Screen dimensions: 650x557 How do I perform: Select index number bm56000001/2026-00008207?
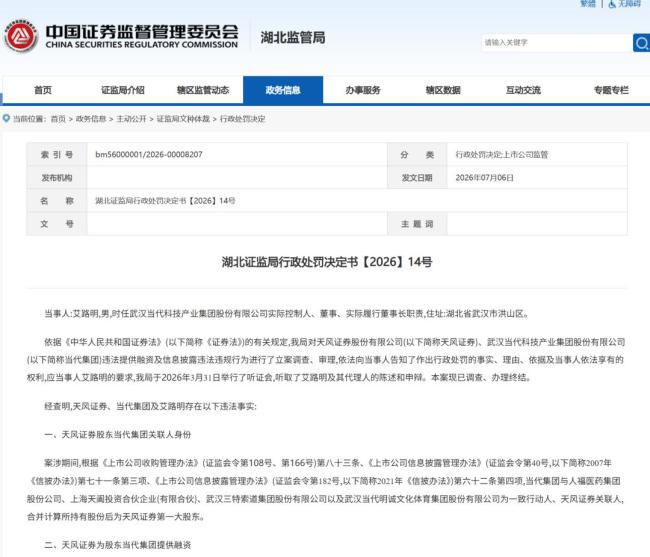point(149,155)
